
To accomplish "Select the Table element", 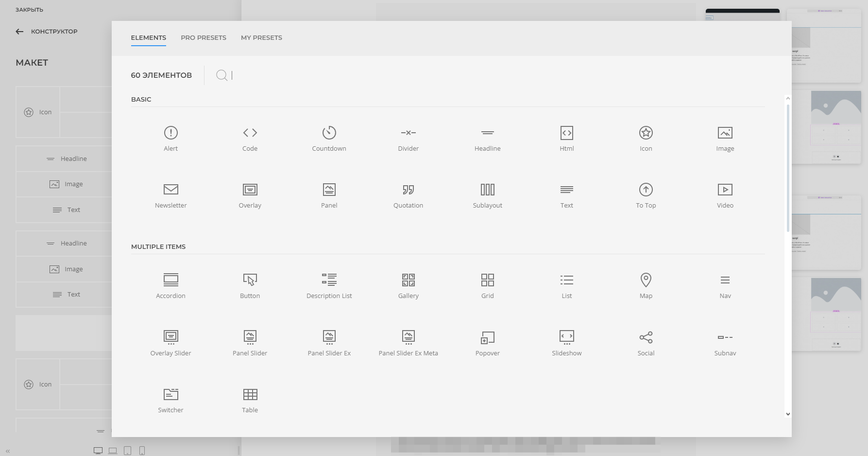I will (x=250, y=400).
